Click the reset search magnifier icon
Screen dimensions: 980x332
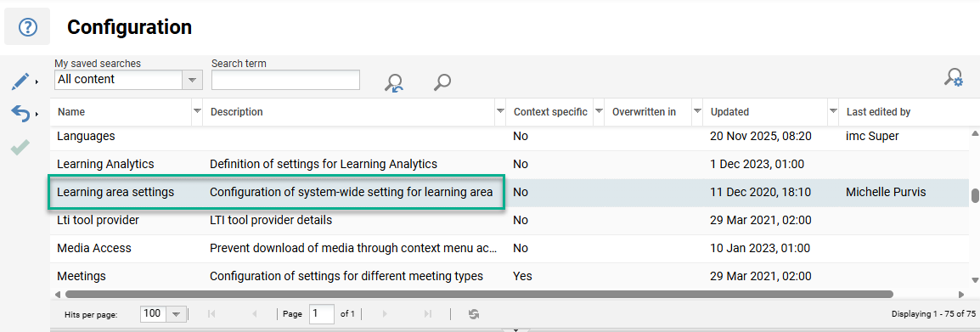pos(394,82)
